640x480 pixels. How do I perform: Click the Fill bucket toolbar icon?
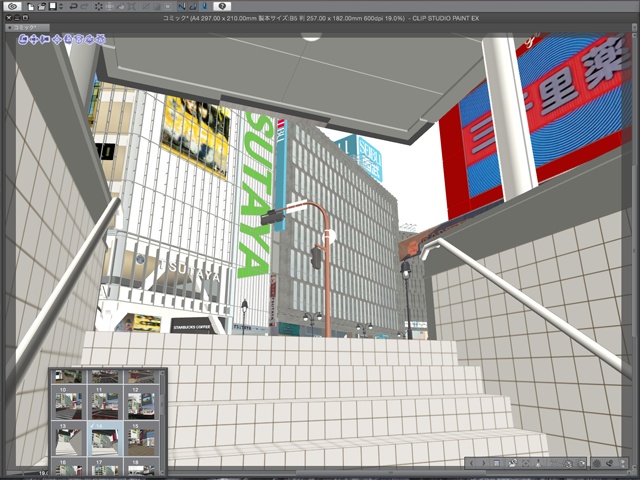coord(120,6)
